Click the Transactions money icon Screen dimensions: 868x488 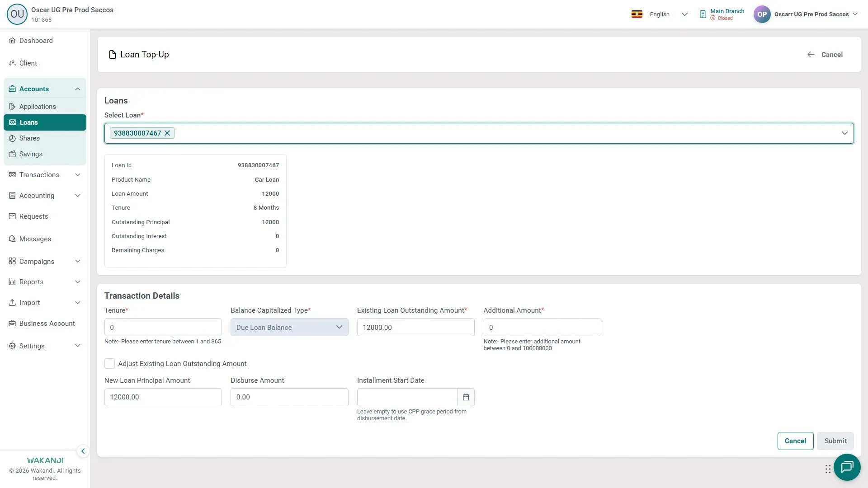click(12, 175)
